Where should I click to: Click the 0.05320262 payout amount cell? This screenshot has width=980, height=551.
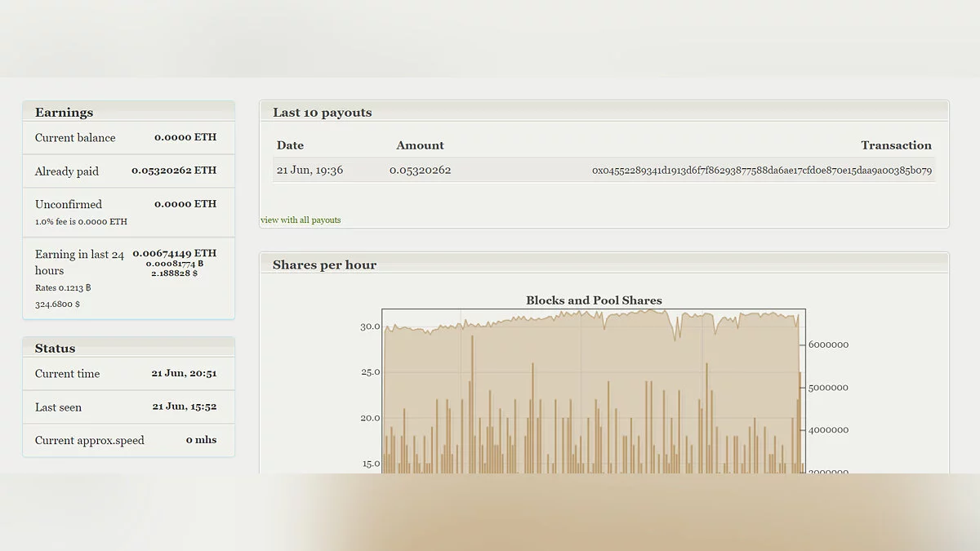(420, 171)
